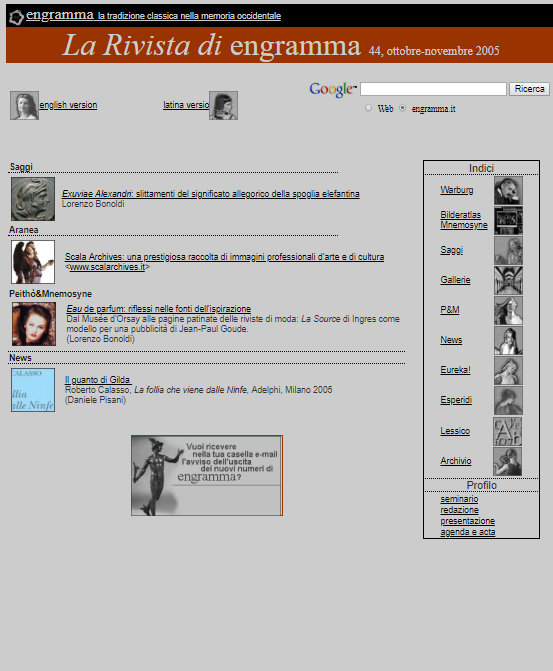Click the engramma logo icon in header
Screen dimensions: 553x671
pyautogui.click(x=16, y=17)
